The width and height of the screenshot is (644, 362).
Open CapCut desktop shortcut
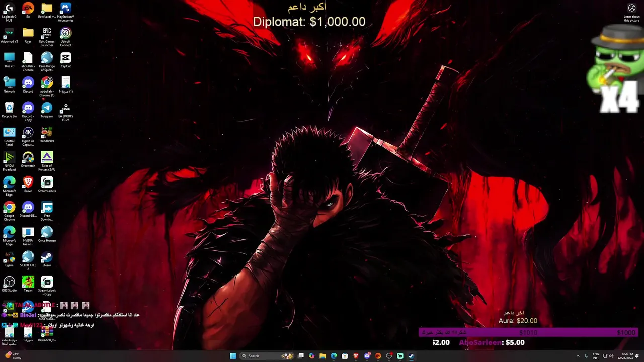[x=65, y=60]
